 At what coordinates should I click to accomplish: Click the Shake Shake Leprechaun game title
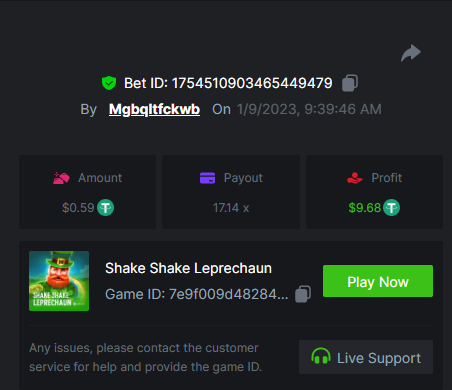point(188,268)
